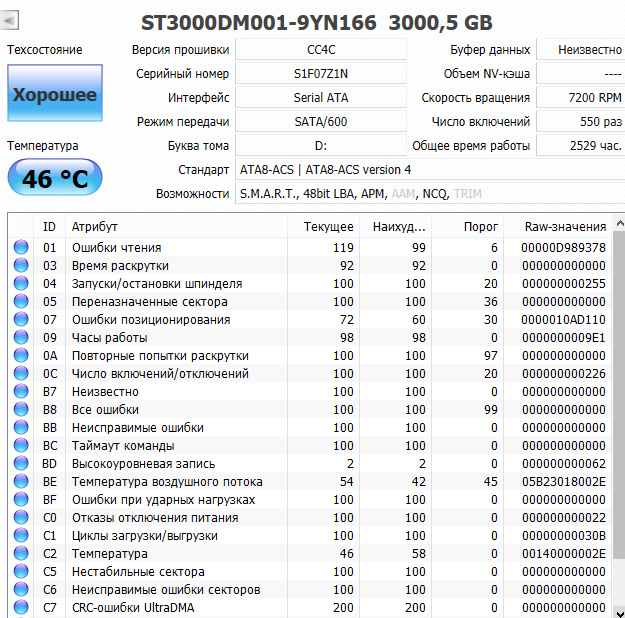
Task: Click the status orb for Время раскрутки
Action: click(x=21, y=265)
